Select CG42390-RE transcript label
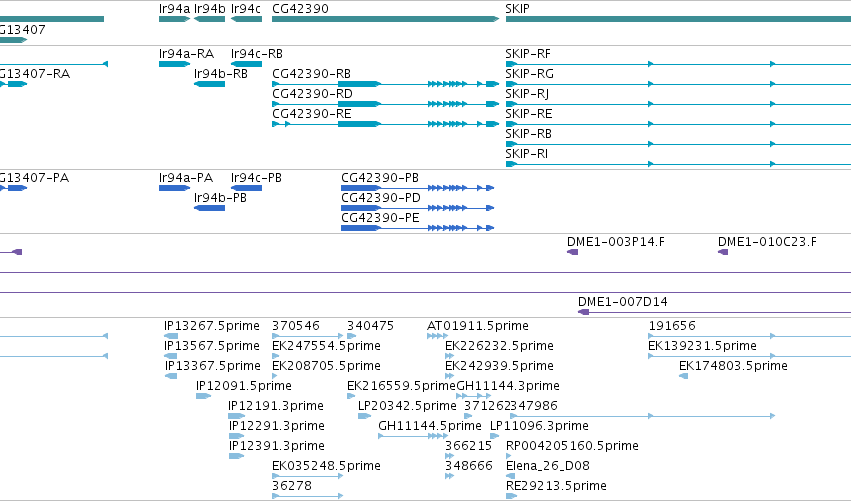The width and height of the screenshot is (851, 501). click(312, 114)
